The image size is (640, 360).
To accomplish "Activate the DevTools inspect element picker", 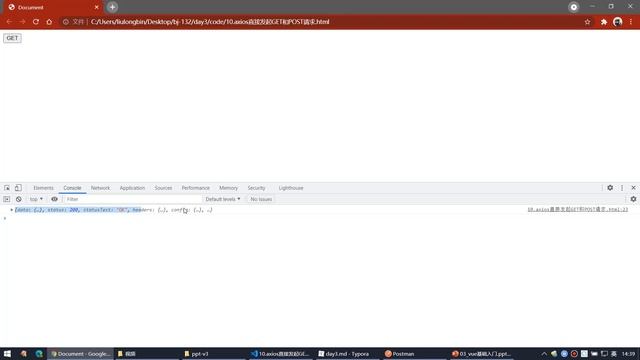I will [7, 188].
